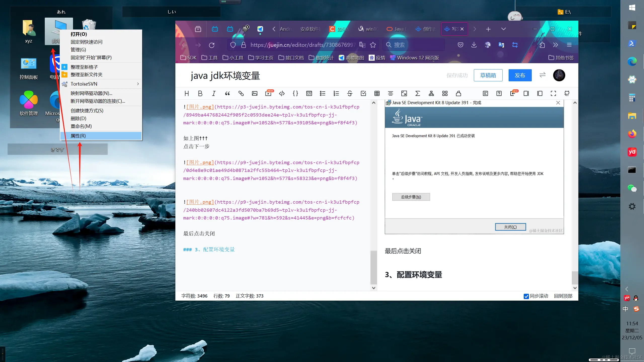Insert a table
Screen dimensions: 644x362
(377, 93)
